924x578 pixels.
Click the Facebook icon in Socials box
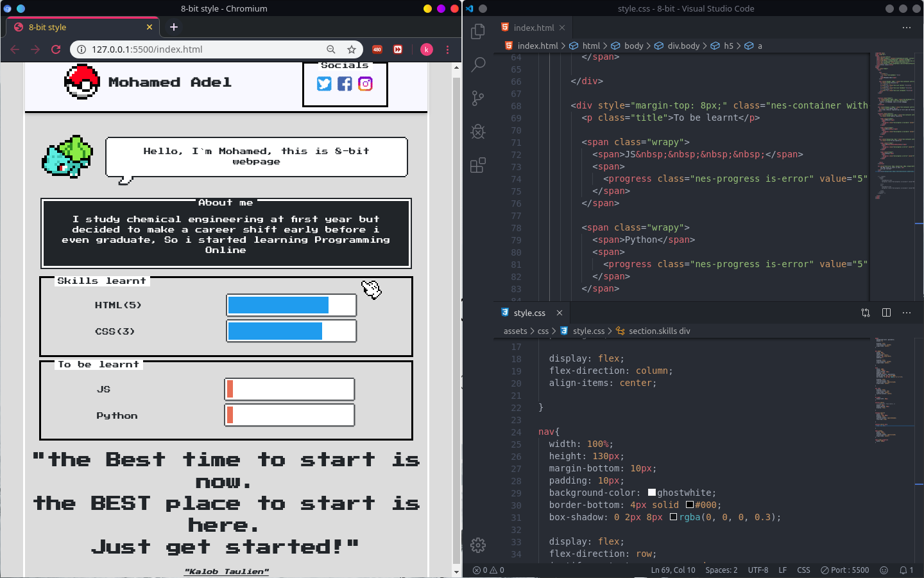coord(345,83)
